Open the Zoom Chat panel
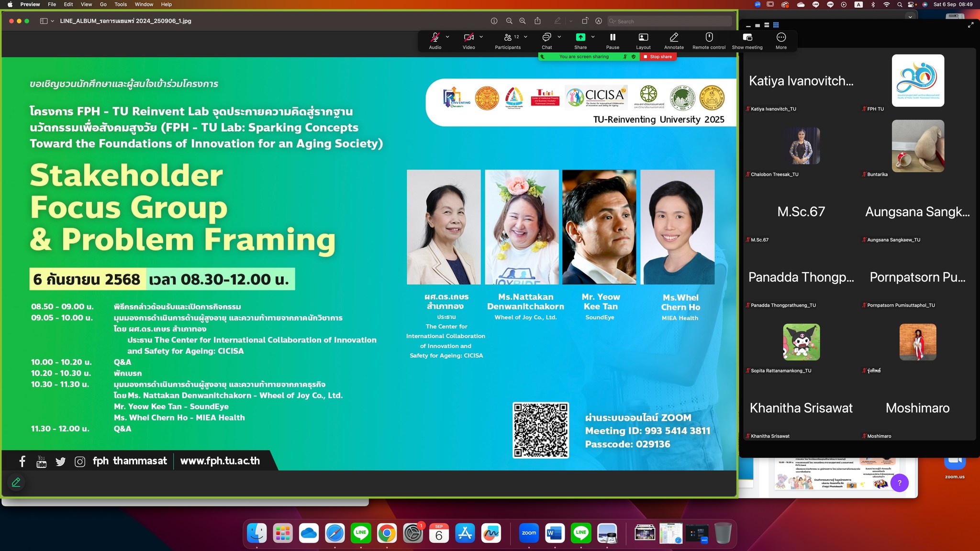 coord(547,41)
